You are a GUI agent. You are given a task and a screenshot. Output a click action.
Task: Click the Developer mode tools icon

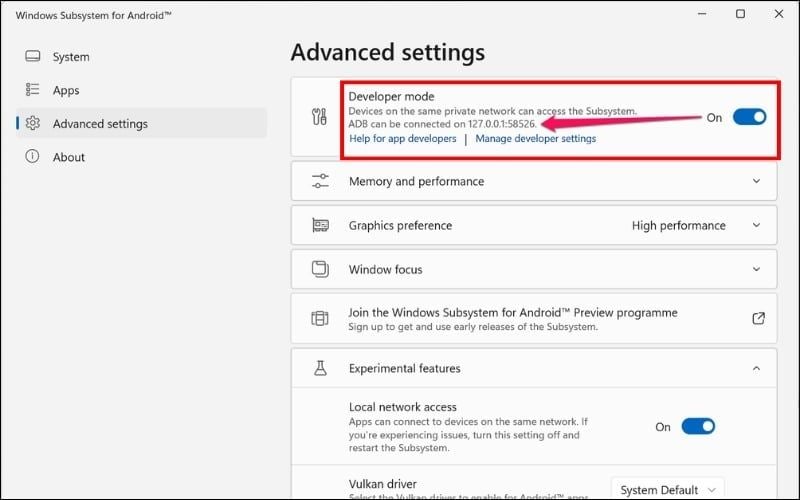click(320, 118)
